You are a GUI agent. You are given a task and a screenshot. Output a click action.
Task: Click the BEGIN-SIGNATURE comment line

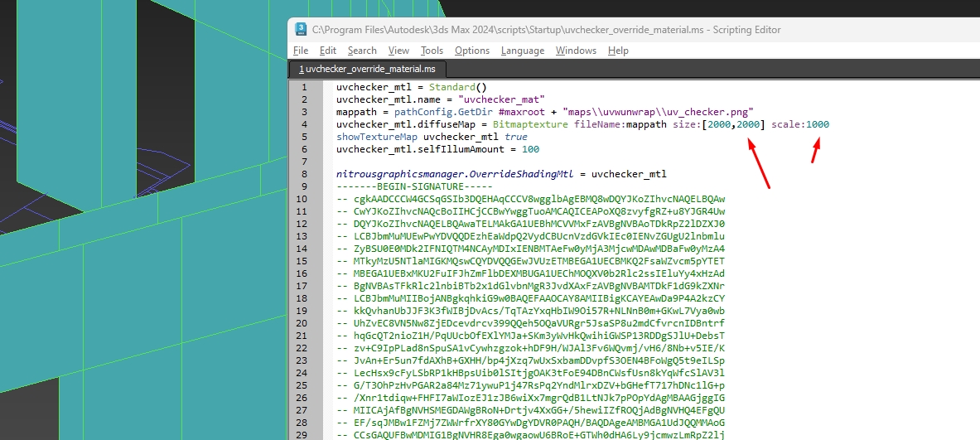414,186
